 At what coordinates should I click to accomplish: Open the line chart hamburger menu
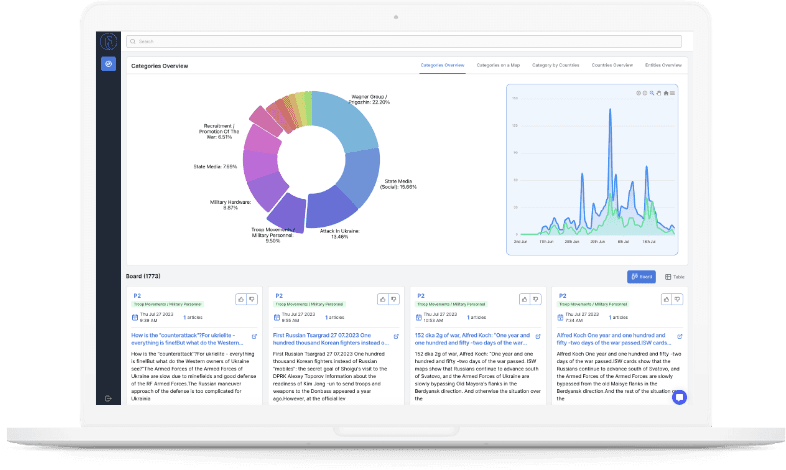click(672, 93)
